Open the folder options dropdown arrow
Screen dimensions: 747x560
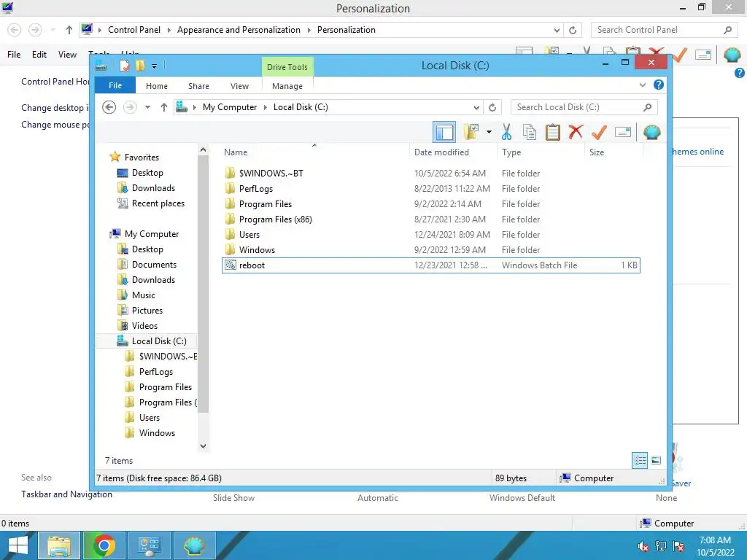click(489, 132)
